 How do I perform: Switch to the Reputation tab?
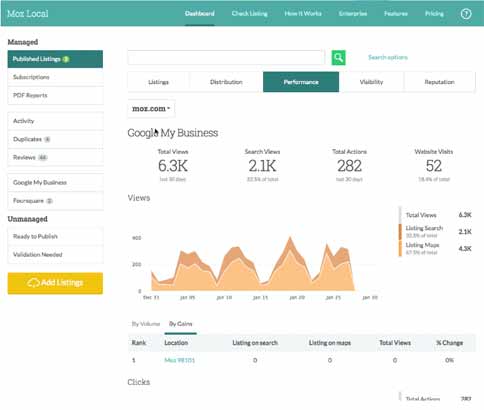(x=439, y=82)
